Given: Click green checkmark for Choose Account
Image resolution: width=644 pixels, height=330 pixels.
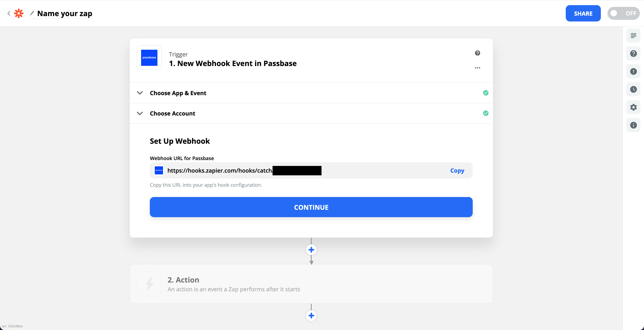Looking at the screenshot, I should pos(485,114).
